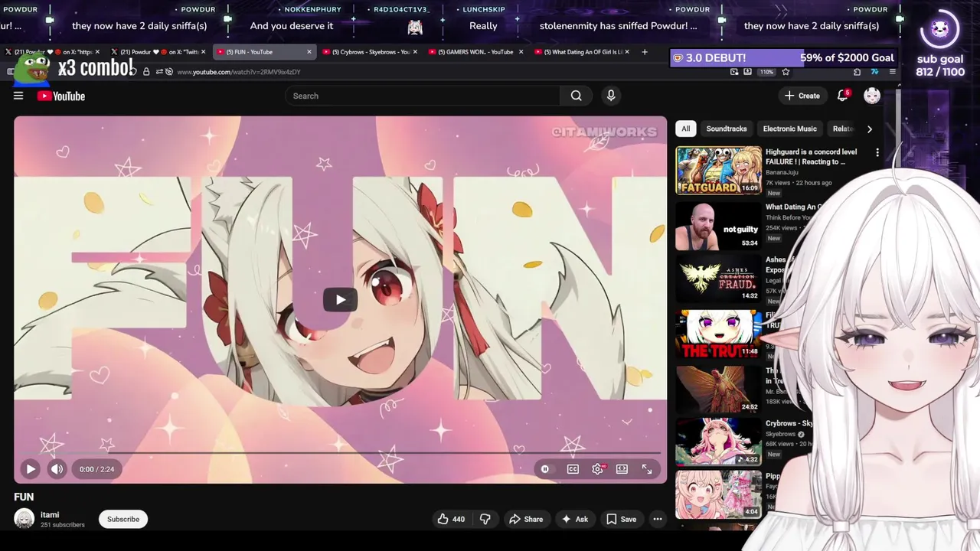The width and height of the screenshot is (980, 551).
Task: Open the 'not guilty' 53:34 video thumbnail
Action: pyautogui.click(x=718, y=226)
